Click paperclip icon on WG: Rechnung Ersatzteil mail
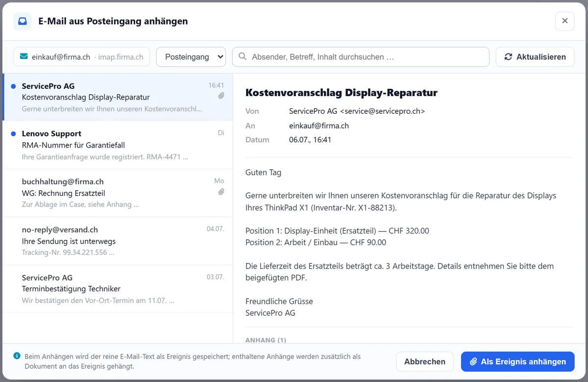 221,192
